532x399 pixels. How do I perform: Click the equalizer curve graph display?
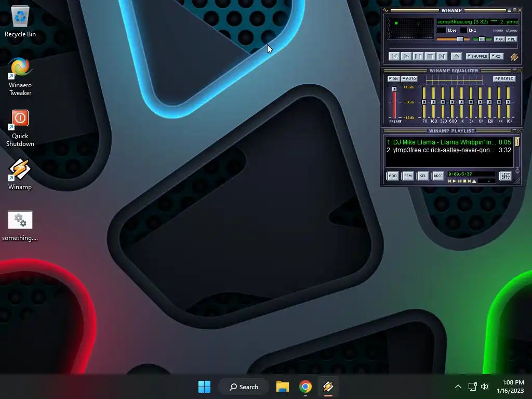[x=454, y=80]
